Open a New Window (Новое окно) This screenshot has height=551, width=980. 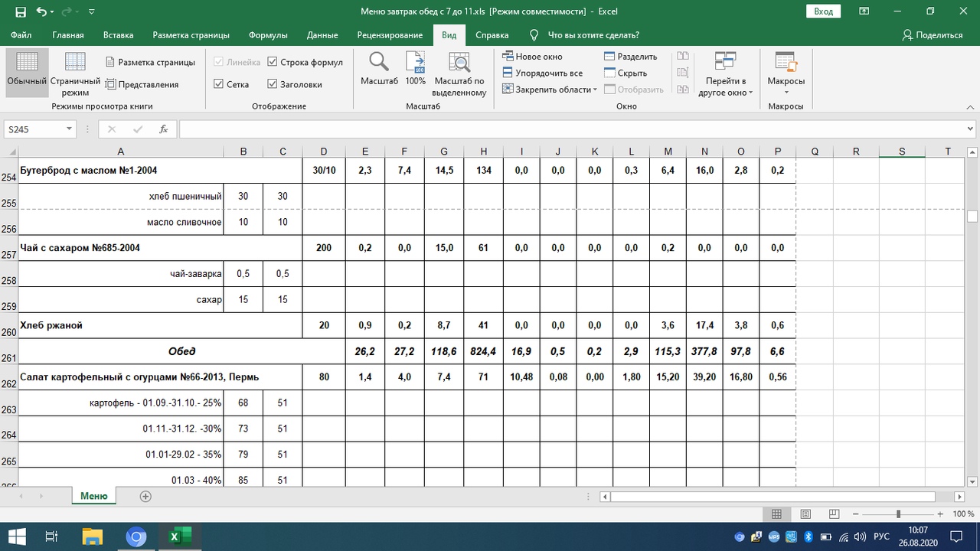(532, 57)
